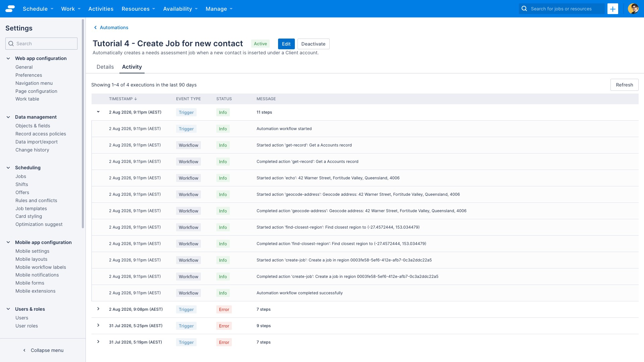The image size is (644, 362).
Task: Collapse the Data management section
Action: point(8,117)
